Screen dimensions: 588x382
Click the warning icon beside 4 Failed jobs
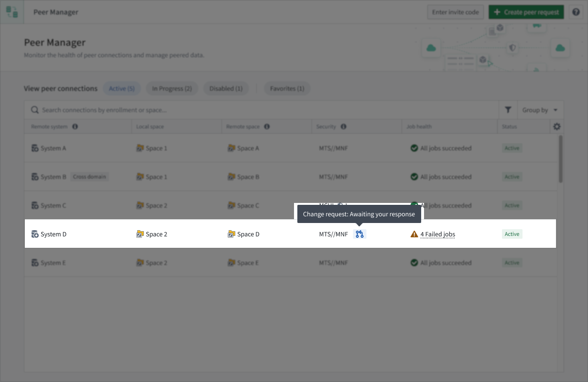414,234
